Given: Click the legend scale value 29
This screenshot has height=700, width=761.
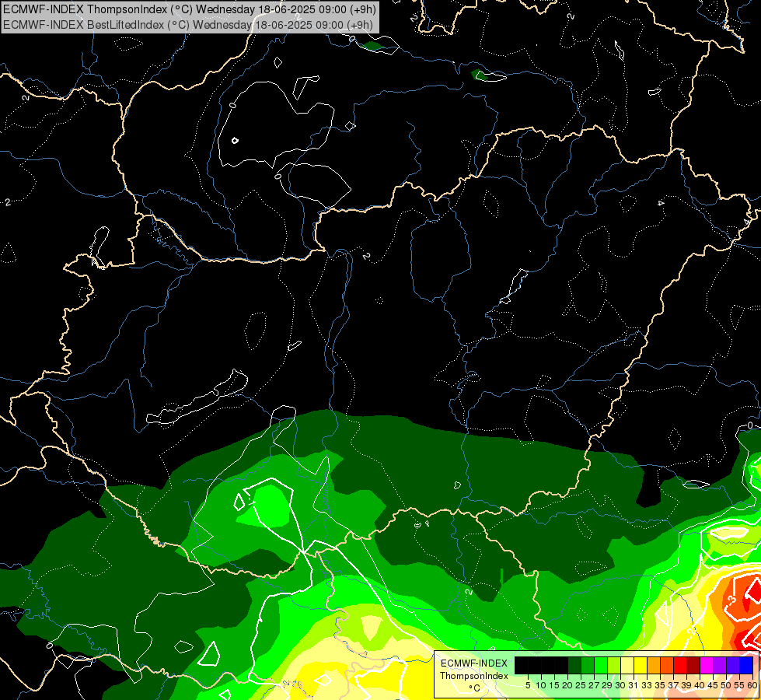Looking at the screenshot, I should tap(608, 685).
